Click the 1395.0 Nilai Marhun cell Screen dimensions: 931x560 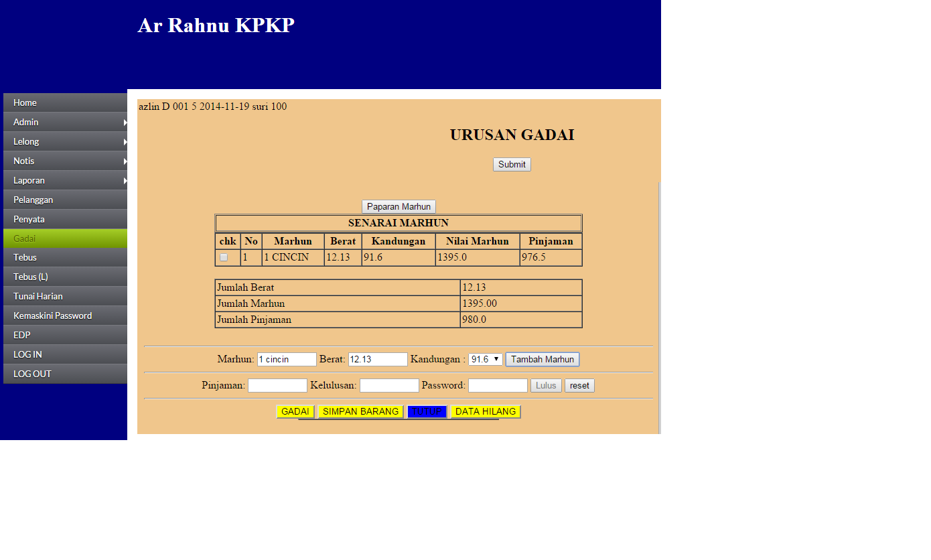[x=478, y=257]
